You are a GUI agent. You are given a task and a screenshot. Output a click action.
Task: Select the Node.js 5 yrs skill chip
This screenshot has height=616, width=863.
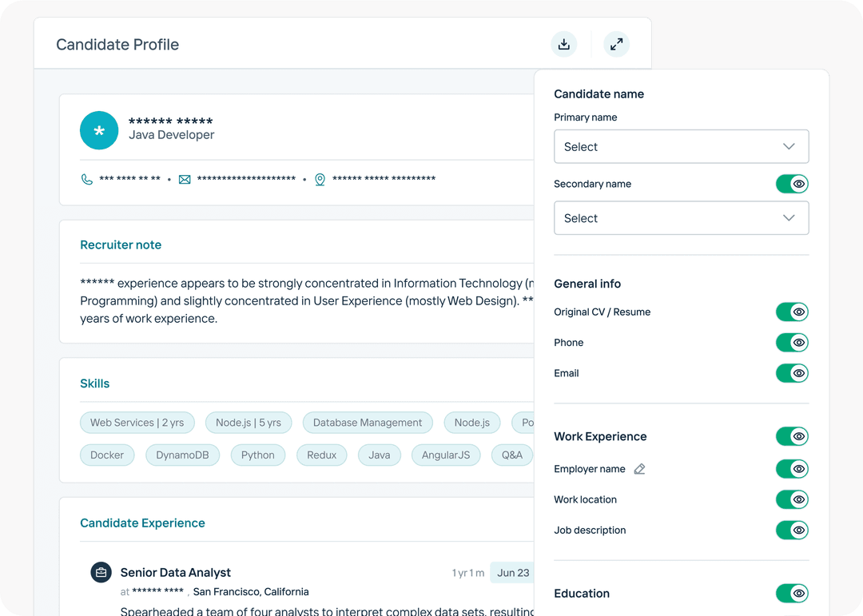[249, 423]
